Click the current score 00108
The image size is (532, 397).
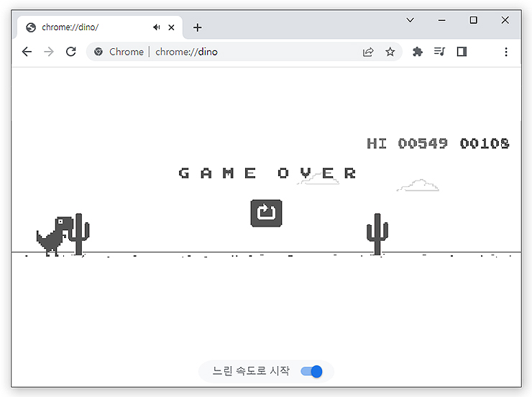[x=485, y=144]
